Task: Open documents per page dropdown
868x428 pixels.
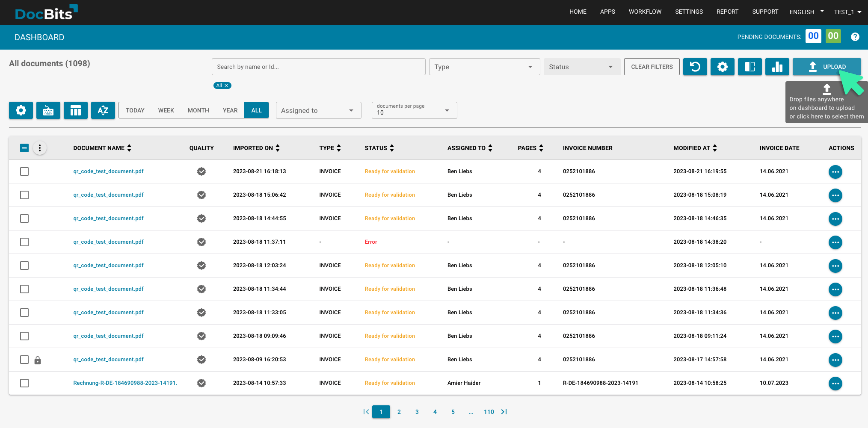Action: tap(414, 110)
